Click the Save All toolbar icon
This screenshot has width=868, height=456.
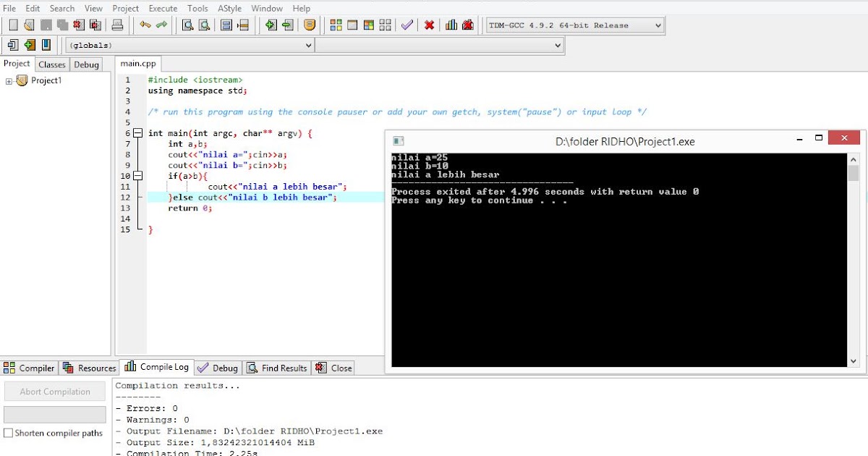63,25
